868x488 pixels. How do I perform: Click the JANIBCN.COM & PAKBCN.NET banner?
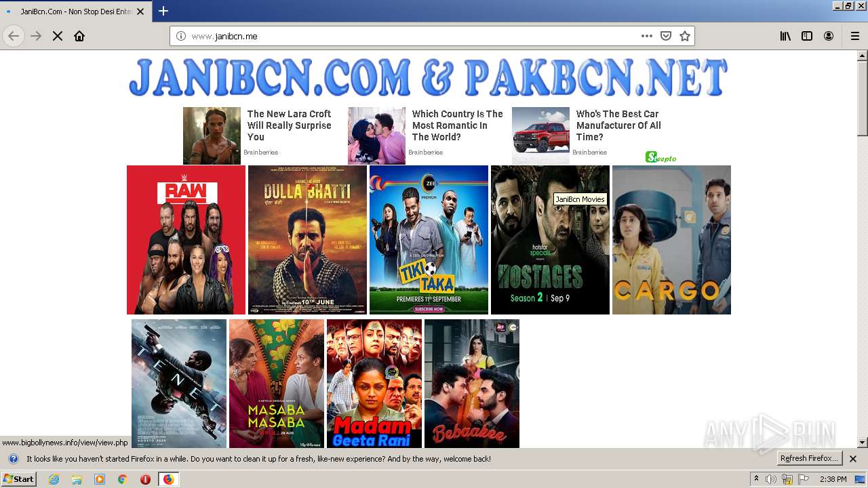[428, 77]
